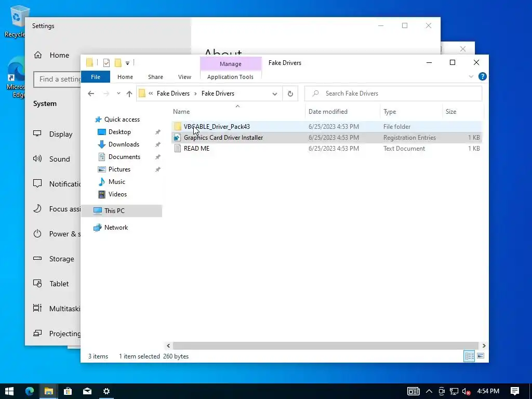The image size is (532, 399).
Task: Select the Graphics Card Driver Installer file icon
Action: 177,137
